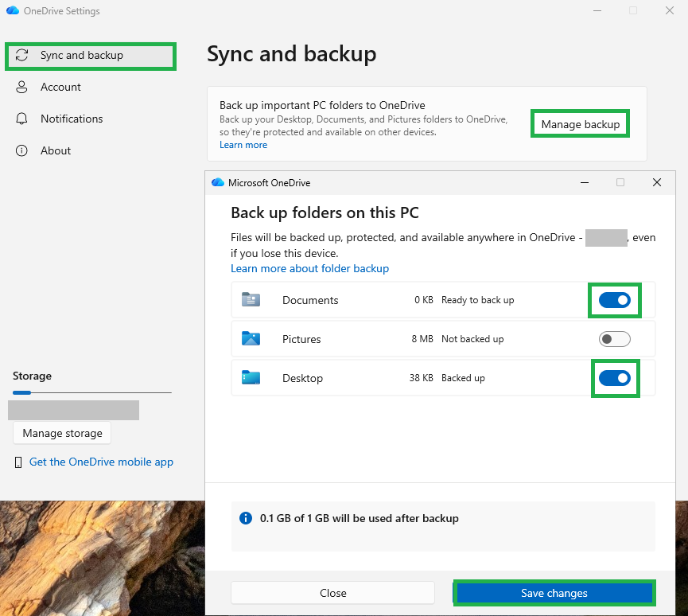
Task: Click the Desktop folder icon
Action: 251,377
